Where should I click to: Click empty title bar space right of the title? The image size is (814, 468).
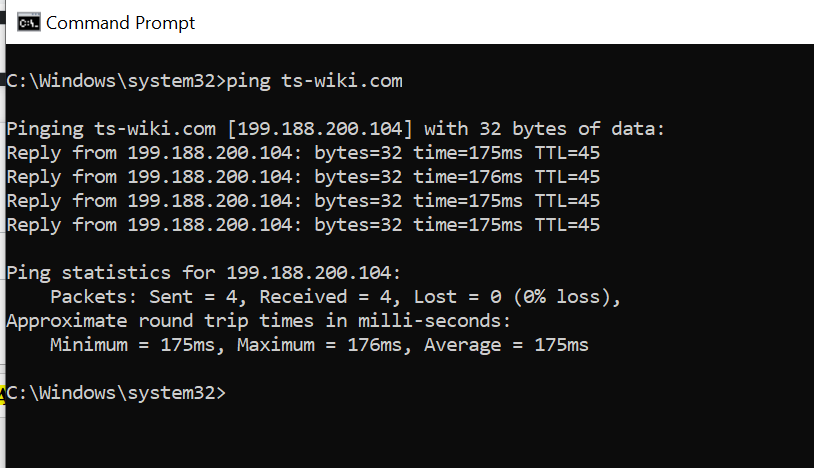(x=500, y=22)
